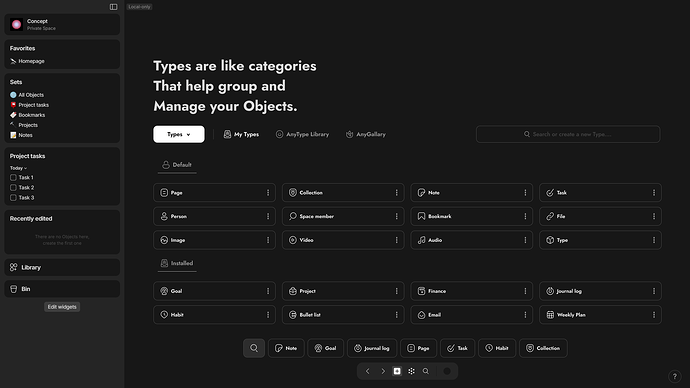Open the Project tasks set

29,105
